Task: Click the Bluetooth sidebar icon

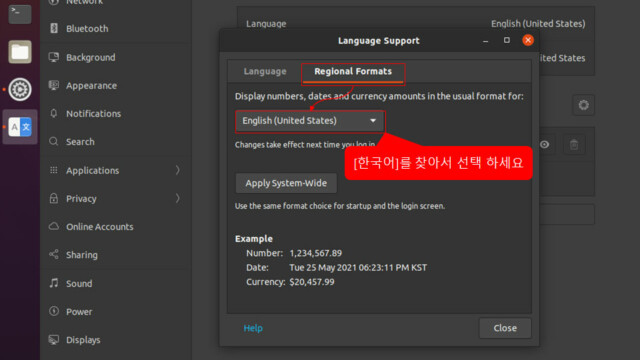Action: (x=54, y=28)
